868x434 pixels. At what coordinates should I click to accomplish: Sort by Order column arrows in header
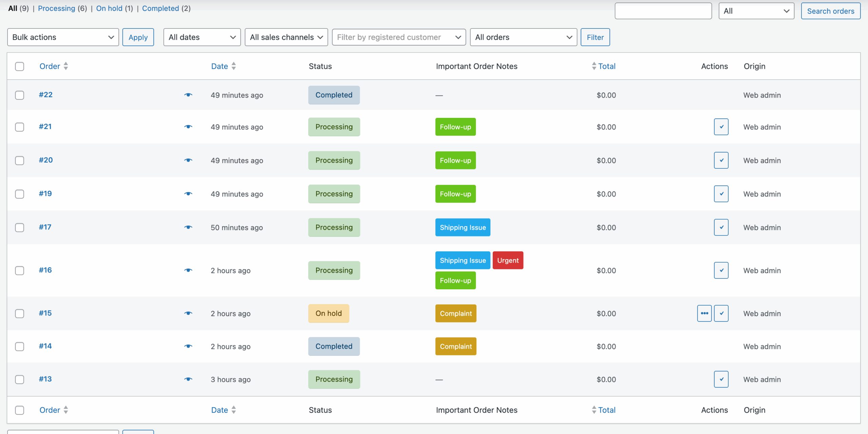(x=66, y=66)
